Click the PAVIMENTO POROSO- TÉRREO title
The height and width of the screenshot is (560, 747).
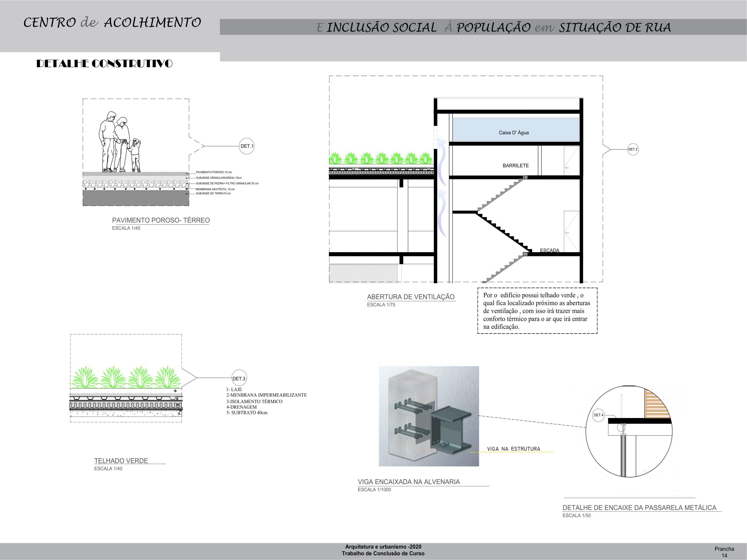[161, 220]
